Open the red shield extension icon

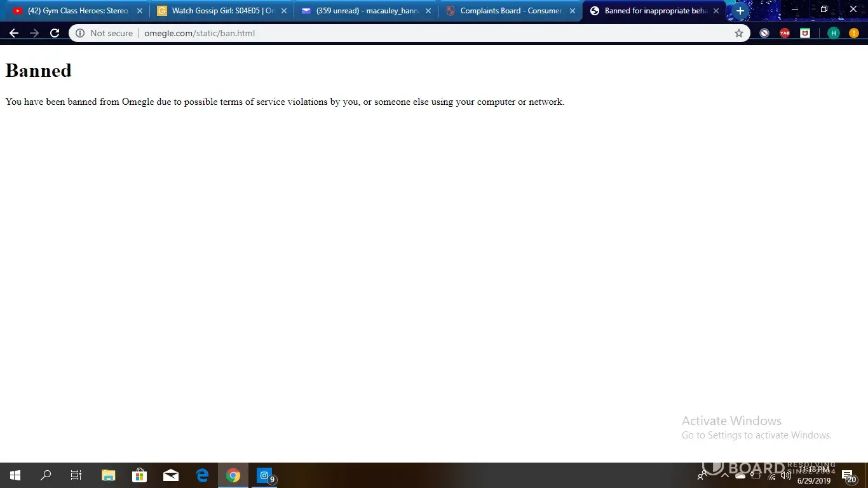point(805,33)
